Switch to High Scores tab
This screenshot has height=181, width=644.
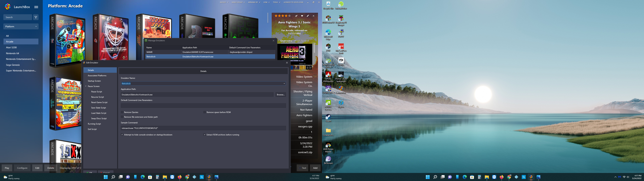click(302, 41)
